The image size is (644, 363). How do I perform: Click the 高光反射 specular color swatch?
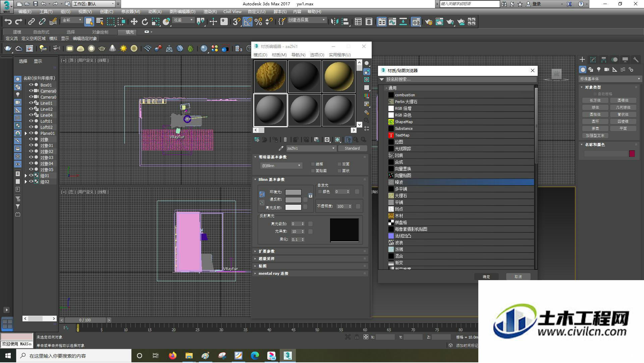pos(293,208)
